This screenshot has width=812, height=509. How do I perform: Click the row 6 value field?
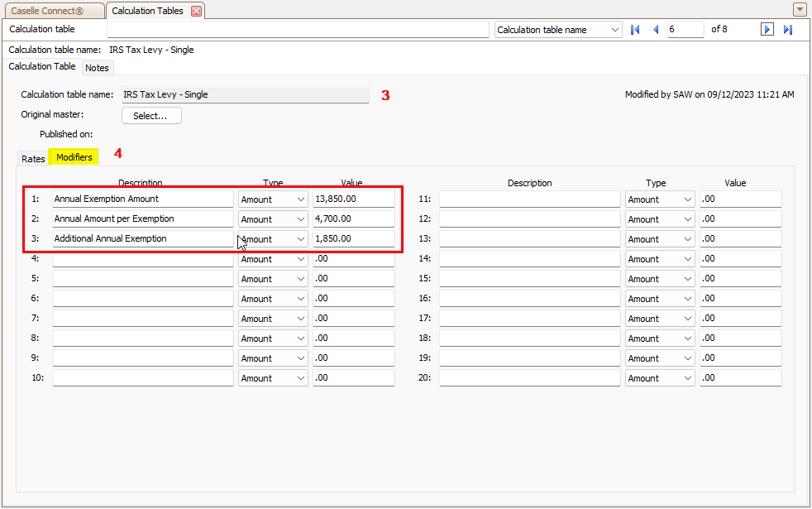354,299
